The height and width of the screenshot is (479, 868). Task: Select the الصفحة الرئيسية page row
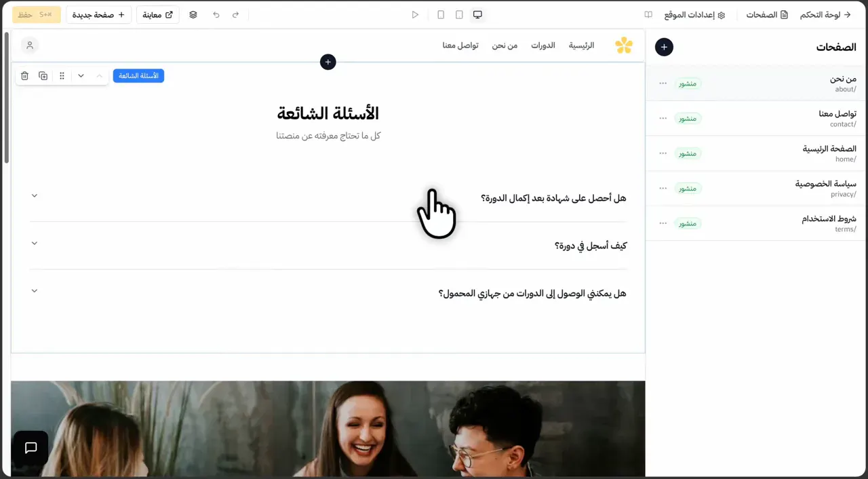pyautogui.click(x=757, y=153)
